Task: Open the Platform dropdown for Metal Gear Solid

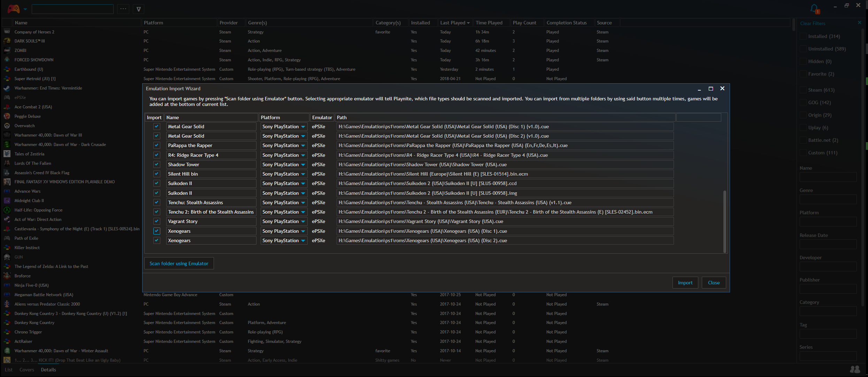Action: (303, 126)
